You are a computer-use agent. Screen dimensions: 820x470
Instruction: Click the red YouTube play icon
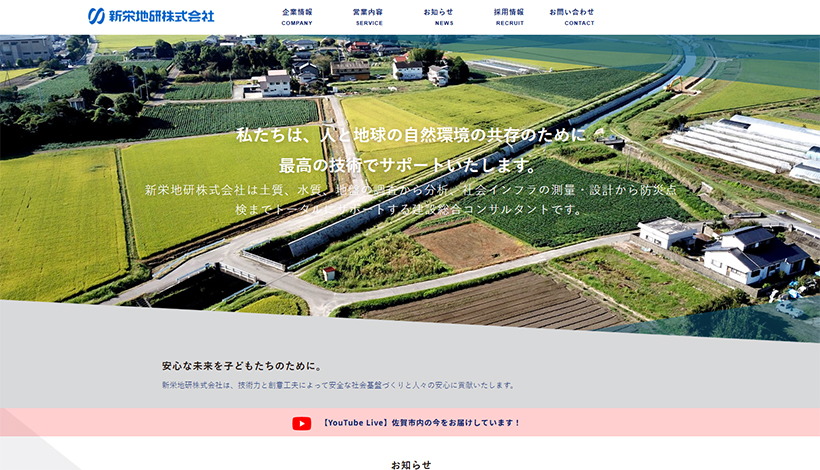click(301, 423)
